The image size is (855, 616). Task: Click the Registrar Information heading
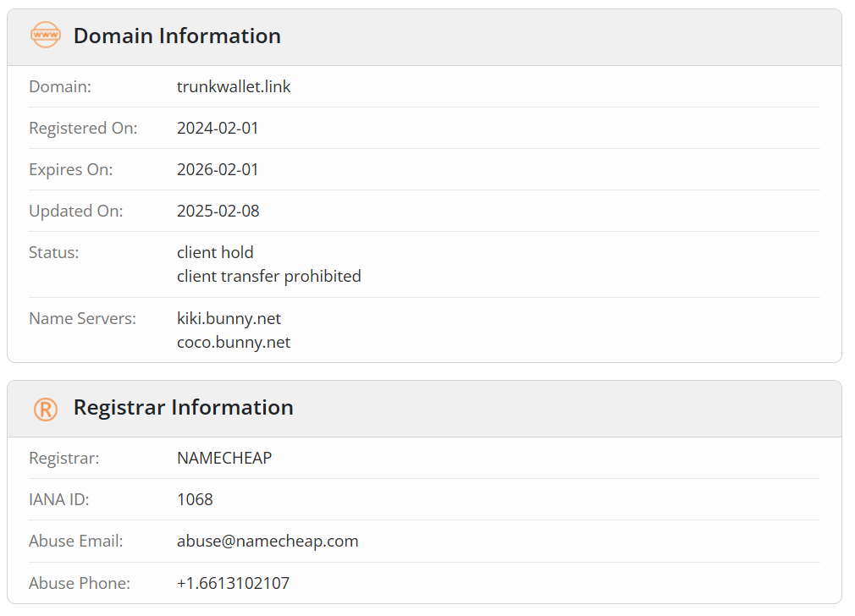tap(183, 408)
